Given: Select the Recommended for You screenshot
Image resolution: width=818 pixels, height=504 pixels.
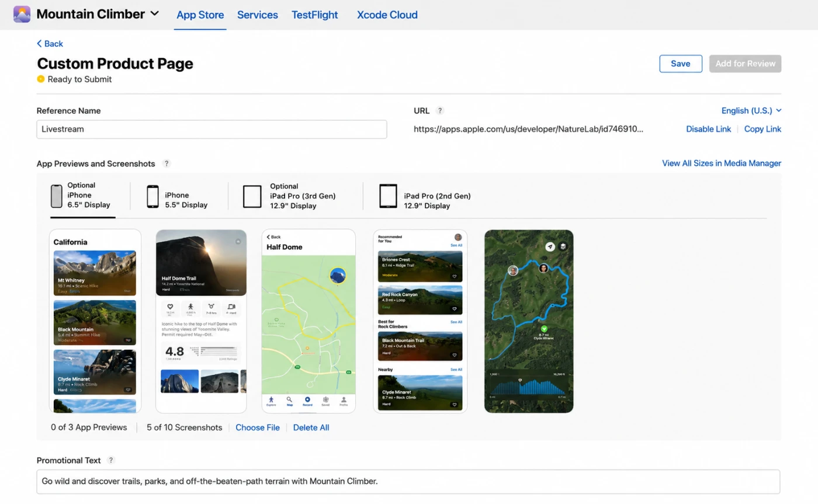Looking at the screenshot, I should [420, 321].
